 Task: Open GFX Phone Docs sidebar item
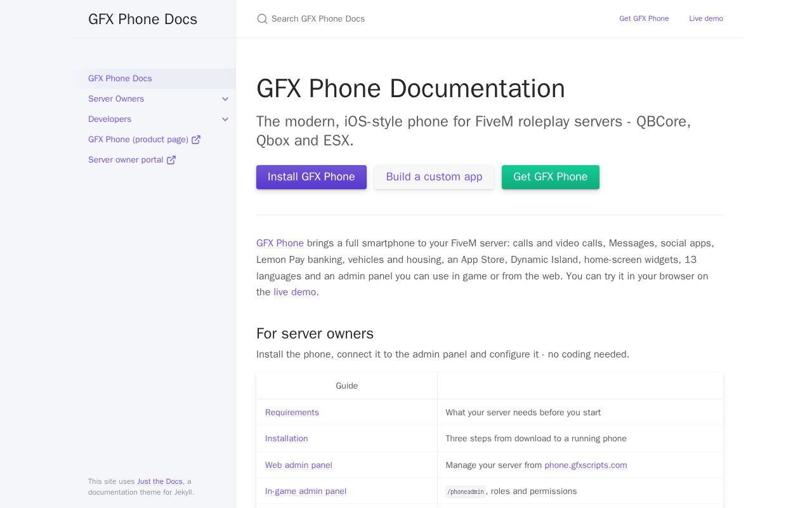(x=152, y=79)
